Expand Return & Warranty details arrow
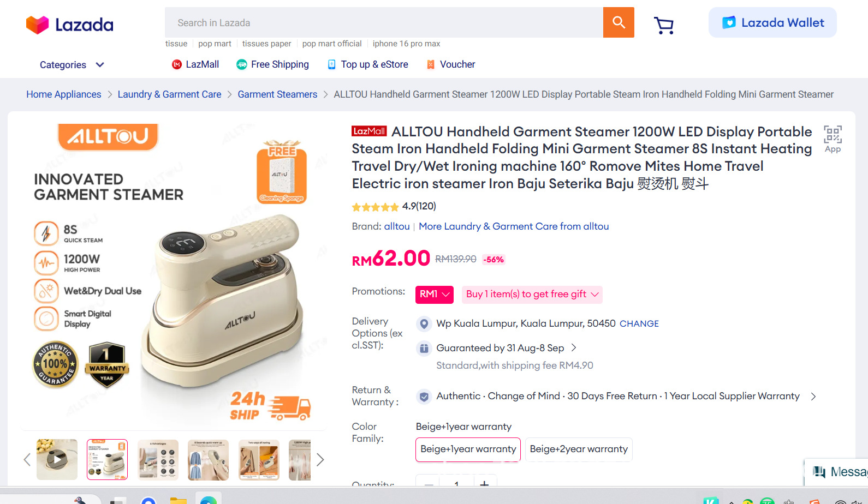This screenshot has height=504, width=868. click(x=813, y=397)
